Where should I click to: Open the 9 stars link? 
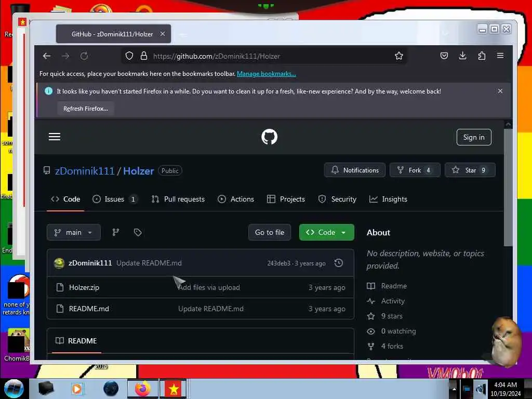pos(385,316)
